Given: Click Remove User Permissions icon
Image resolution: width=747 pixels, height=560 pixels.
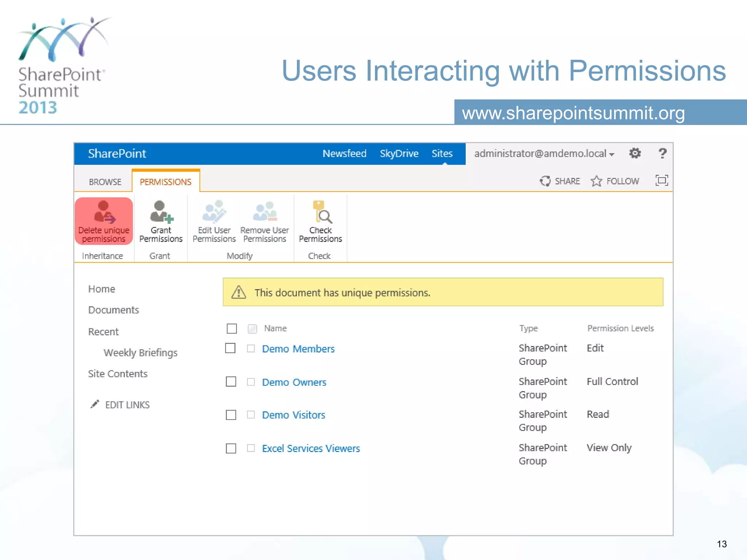Looking at the screenshot, I should (x=265, y=211).
